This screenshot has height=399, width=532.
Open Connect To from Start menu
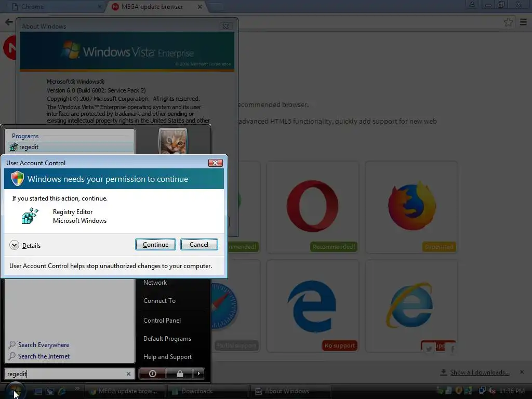[x=159, y=301]
